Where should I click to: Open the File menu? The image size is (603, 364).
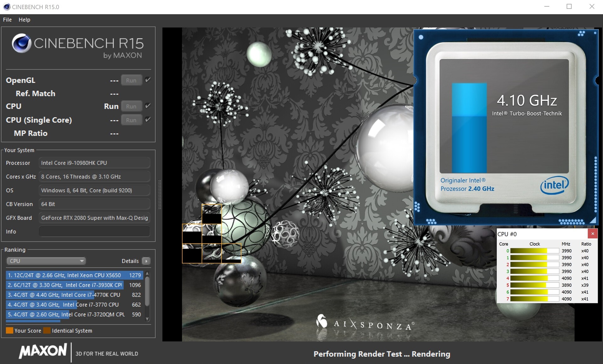coord(7,19)
